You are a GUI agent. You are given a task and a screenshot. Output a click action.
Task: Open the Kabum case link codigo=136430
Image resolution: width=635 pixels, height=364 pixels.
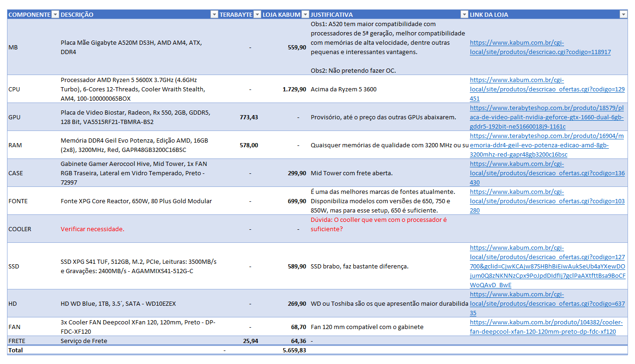[547, 173]
